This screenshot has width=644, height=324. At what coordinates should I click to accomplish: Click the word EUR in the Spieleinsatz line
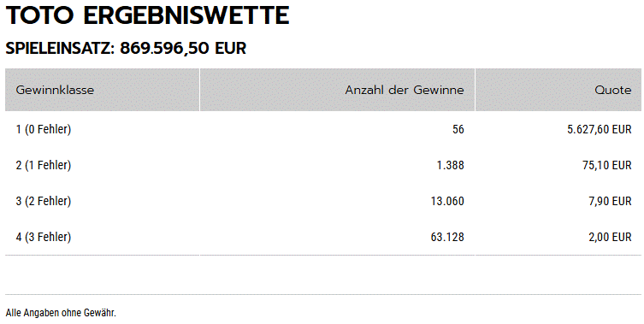click(230, 49)
